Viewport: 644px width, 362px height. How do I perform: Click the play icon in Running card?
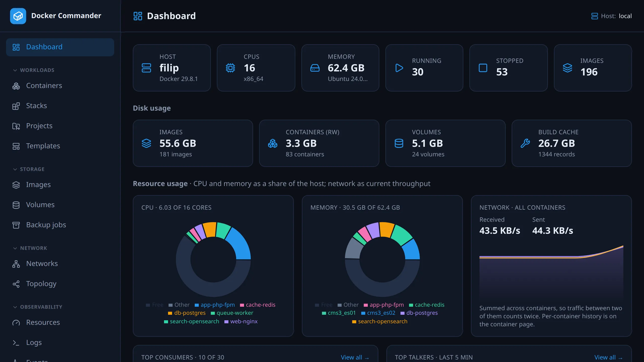coord(399,68)
